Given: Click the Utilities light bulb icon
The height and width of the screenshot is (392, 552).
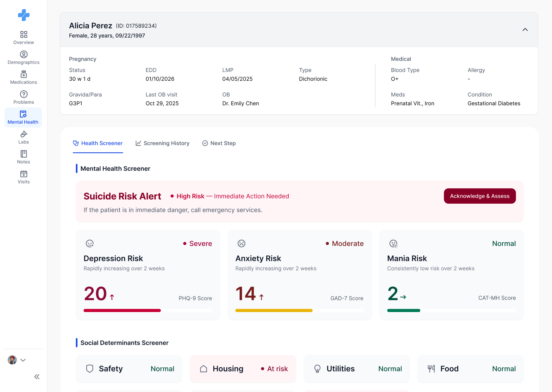Looking at the screenshot, I should pyautogui.click(x=317, y=369).
